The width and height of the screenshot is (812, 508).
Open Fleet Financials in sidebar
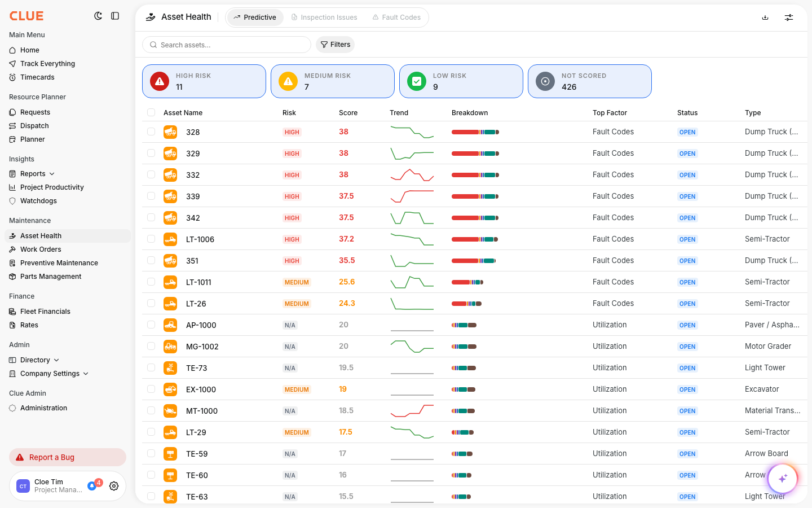pyautogui.click(x=45, y=312)
